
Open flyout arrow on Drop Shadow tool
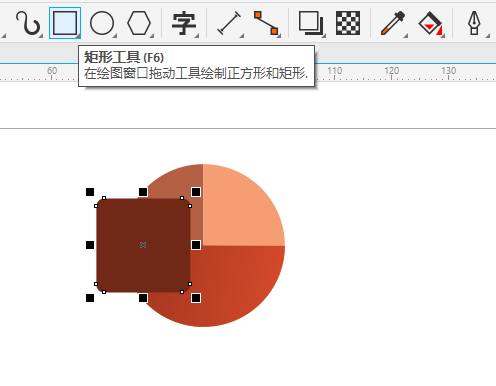point(324,36)
